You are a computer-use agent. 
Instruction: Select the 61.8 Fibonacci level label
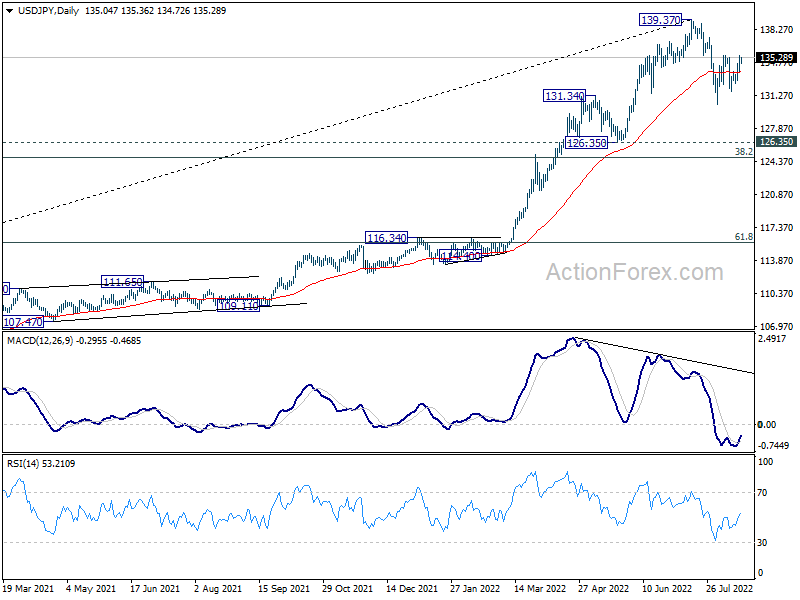pyautogui.click(x=743, y=236)
